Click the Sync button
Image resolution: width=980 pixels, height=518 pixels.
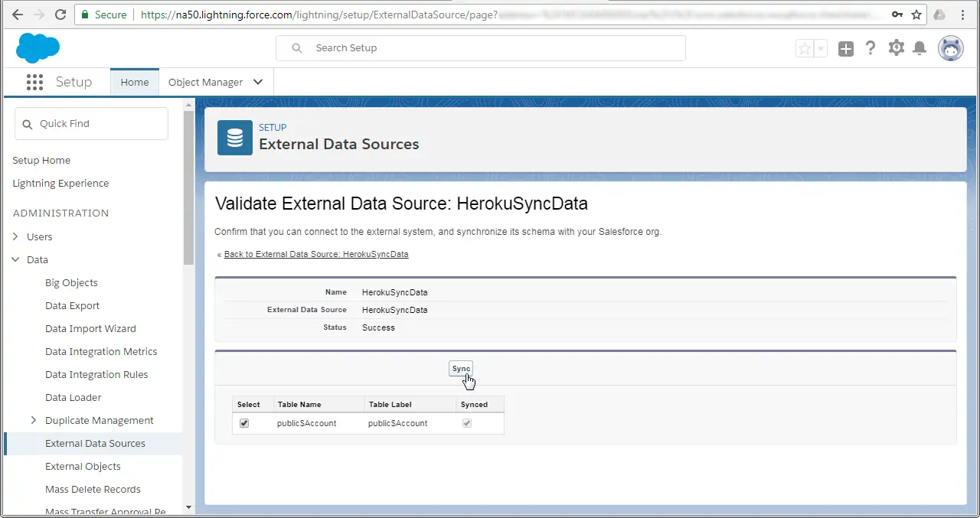[x=461, y=369]
